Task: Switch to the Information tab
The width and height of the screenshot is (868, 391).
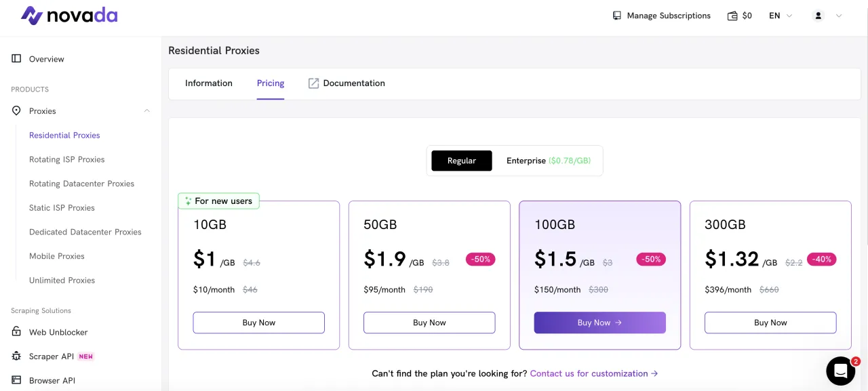Action: coord(209,83)
